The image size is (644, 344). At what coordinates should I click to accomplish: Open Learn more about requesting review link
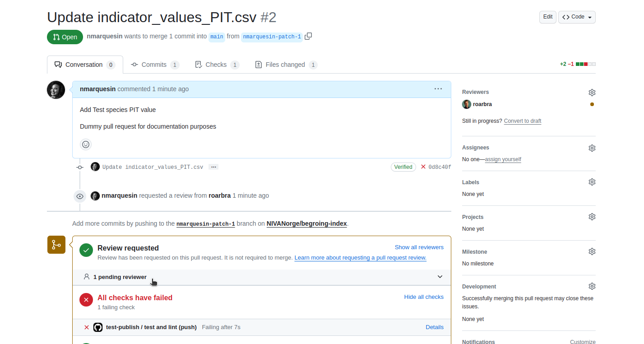point(361,258)
